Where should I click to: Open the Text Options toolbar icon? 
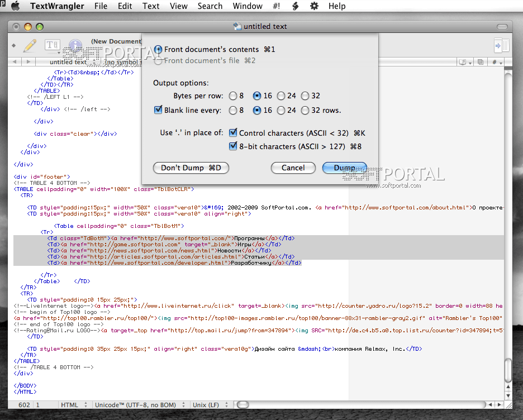[52, 45]
